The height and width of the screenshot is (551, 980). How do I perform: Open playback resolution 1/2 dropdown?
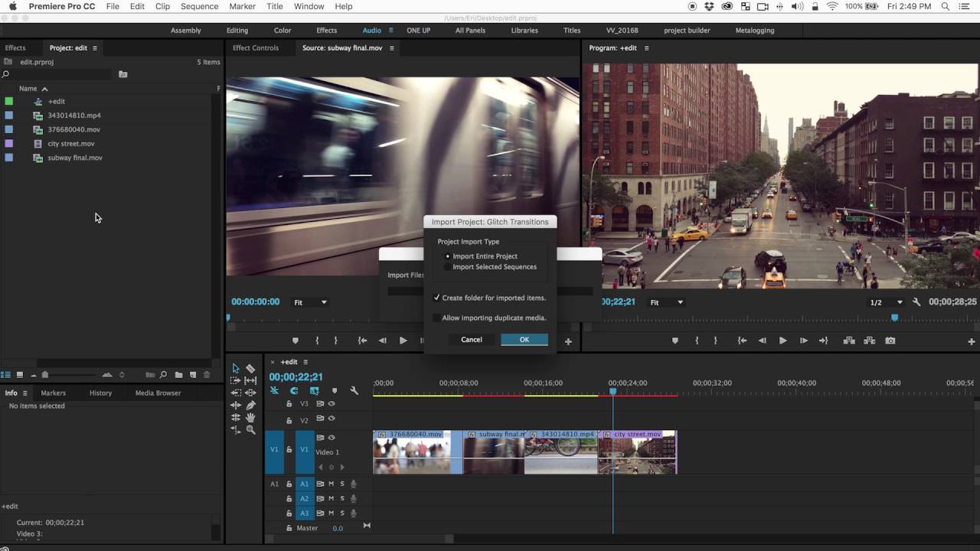pyautogui.click(x=886, y=302)
